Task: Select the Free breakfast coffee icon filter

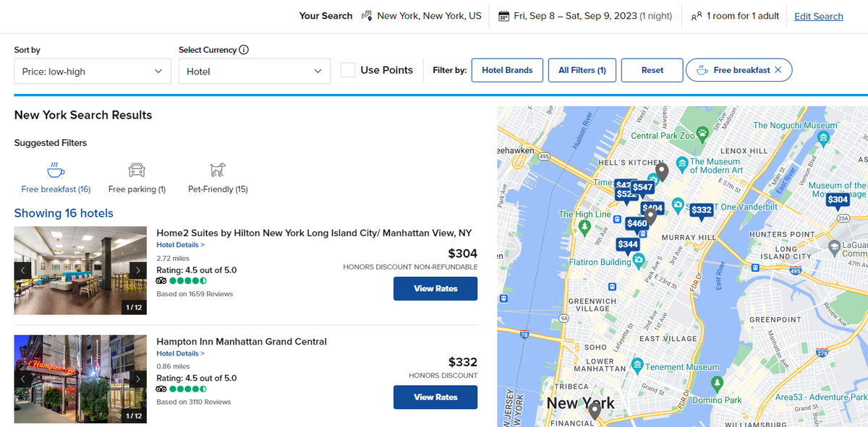Action: (56, 171)
